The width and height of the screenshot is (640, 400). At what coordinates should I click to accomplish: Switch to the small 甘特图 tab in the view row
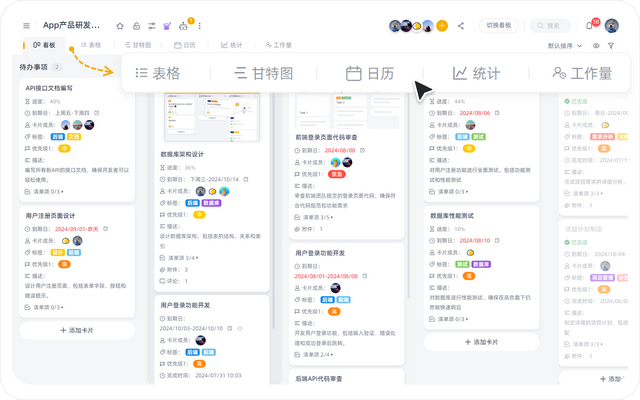(138, 45)
